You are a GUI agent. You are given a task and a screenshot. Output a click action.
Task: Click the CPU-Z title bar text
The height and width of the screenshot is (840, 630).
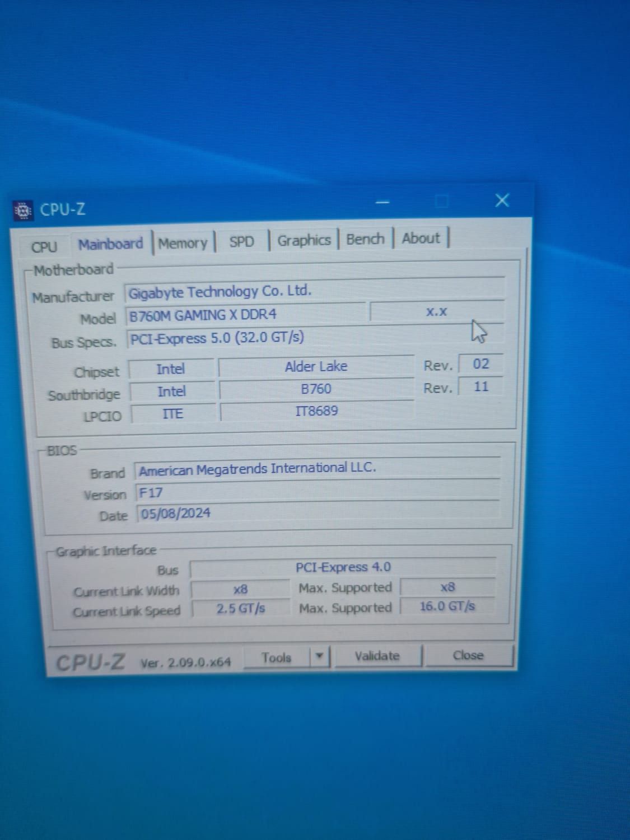63,209
